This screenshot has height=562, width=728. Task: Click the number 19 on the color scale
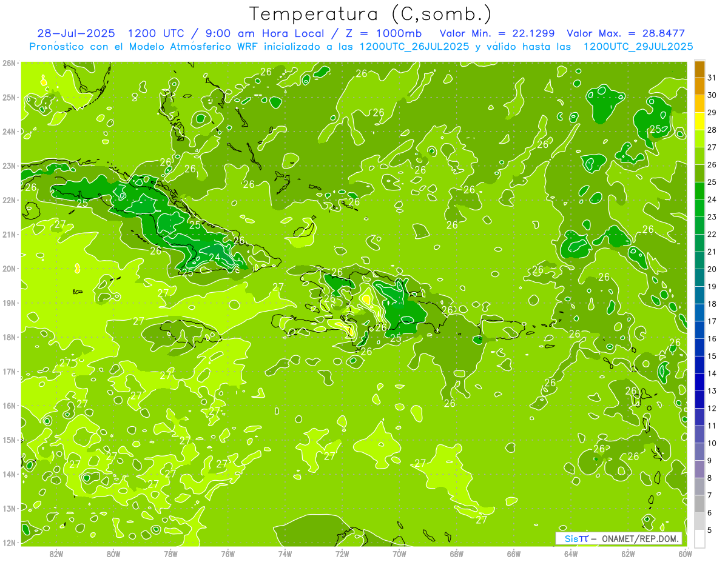[712, 287]
